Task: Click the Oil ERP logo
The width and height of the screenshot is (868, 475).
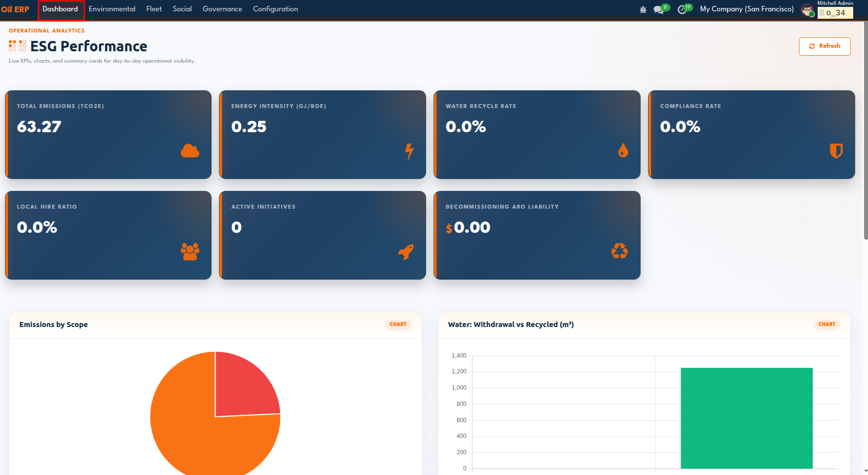Action: click(x=15, y=9)
